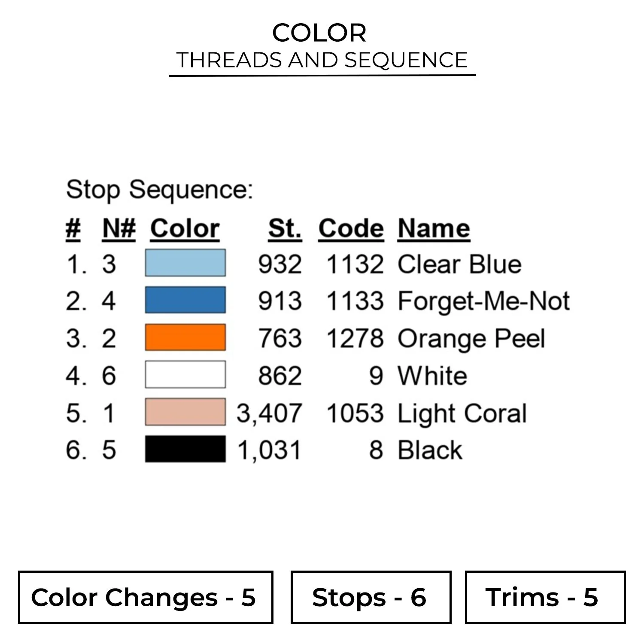Screen dimensions: 644x644
Task: Click the Light Coral thread name
Action: tap(462, 413)
